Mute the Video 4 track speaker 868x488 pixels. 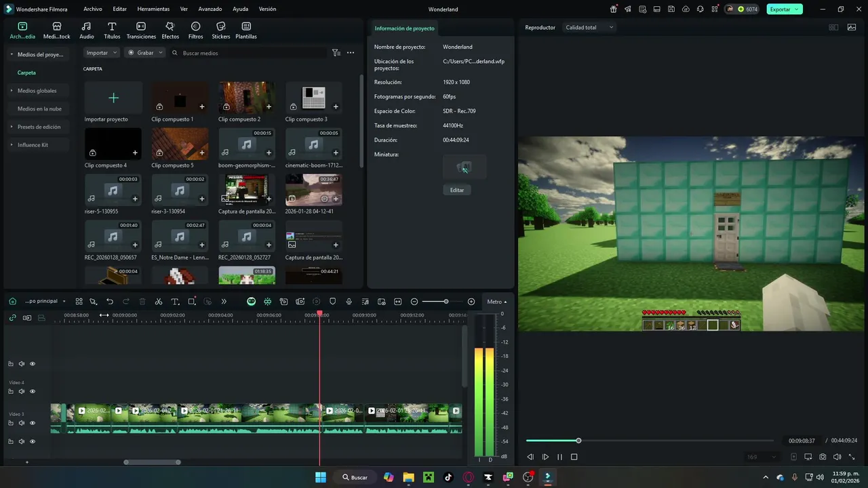[x=22, y=392]
